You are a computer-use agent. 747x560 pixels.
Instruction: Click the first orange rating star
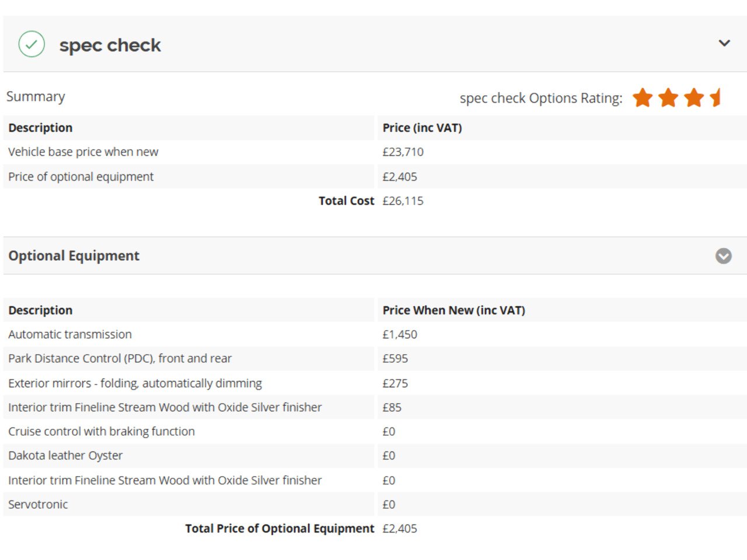(643, 97)
